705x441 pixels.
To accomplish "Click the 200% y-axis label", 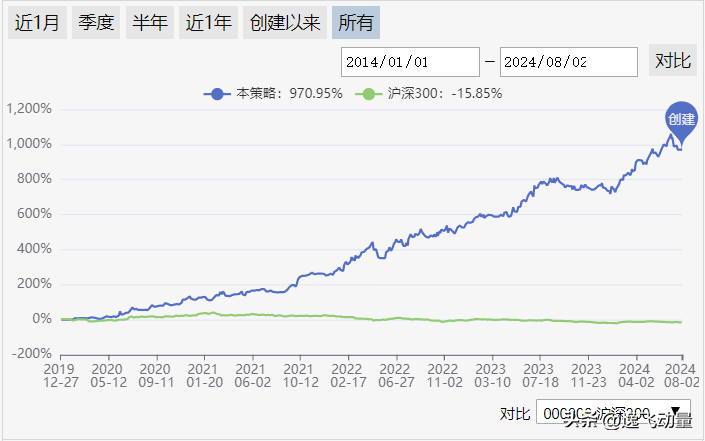I will coord(34,284).
